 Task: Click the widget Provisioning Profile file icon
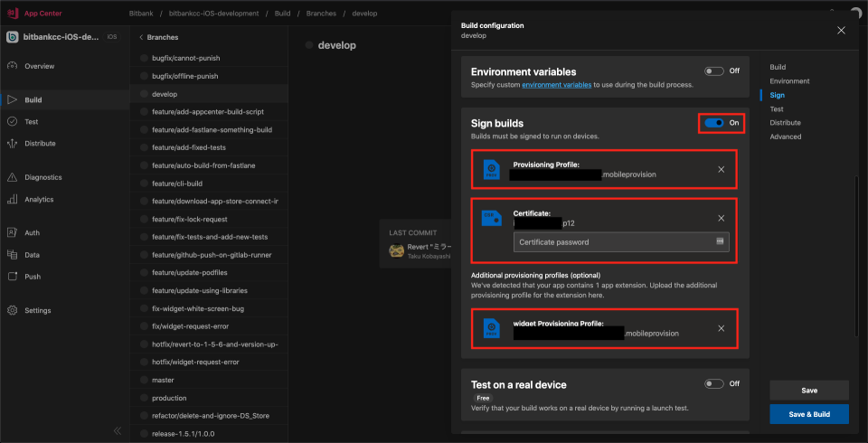coord(491,328)
